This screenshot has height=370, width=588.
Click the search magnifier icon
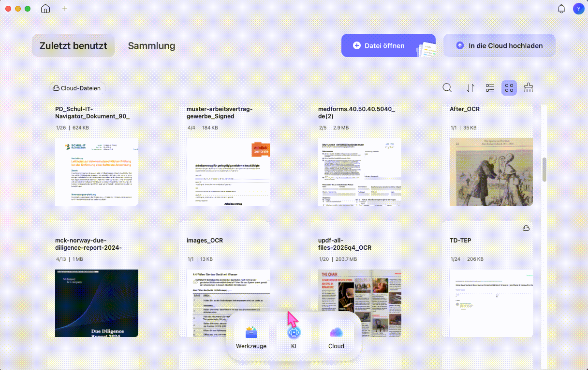[x=447, y=88]
